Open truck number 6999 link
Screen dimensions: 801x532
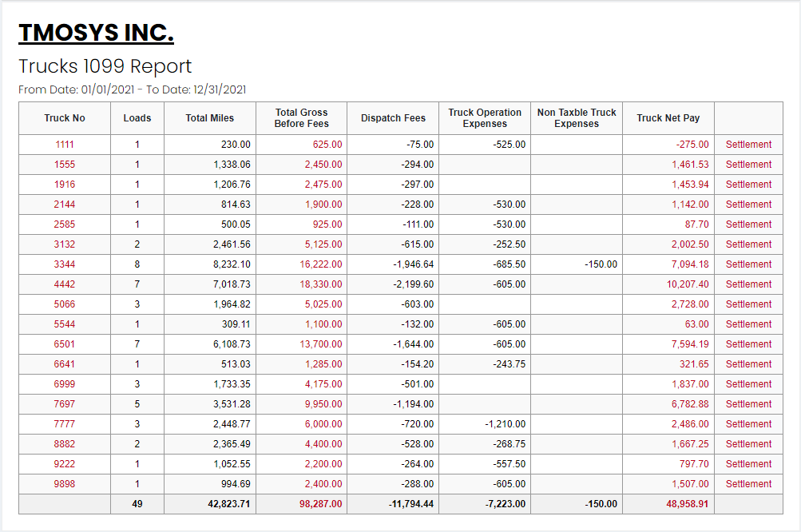[65, 383]
